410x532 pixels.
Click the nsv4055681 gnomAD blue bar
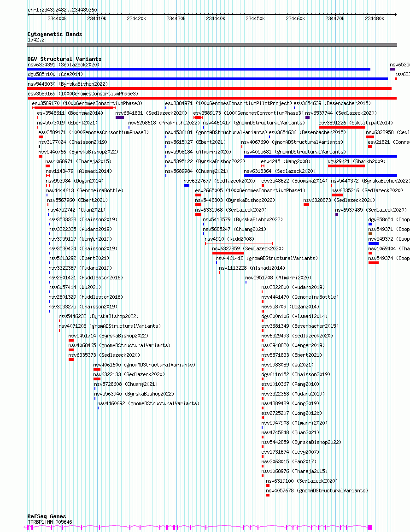(321, 156)
